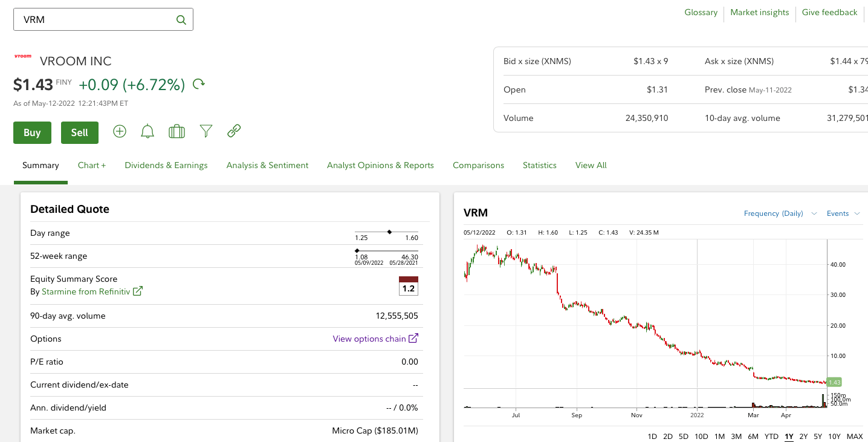Image resolution: width=868 pixels, height=442 pixels.
Task: Open Dividends & Earnings tab
Action: (x=166, y=165)
